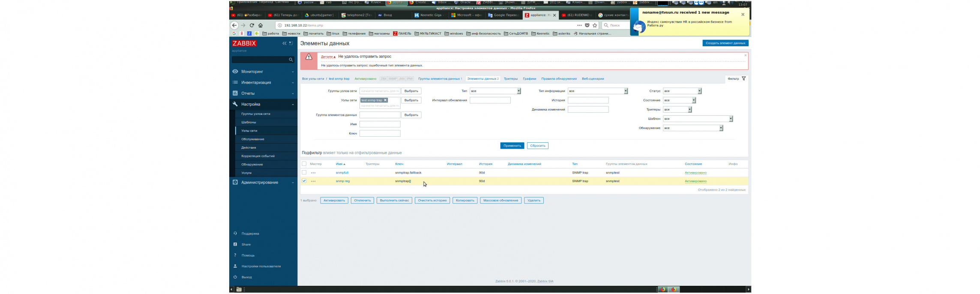
Task: Expand the Инвентаризация sidebar menu
Action: point(263,82)
